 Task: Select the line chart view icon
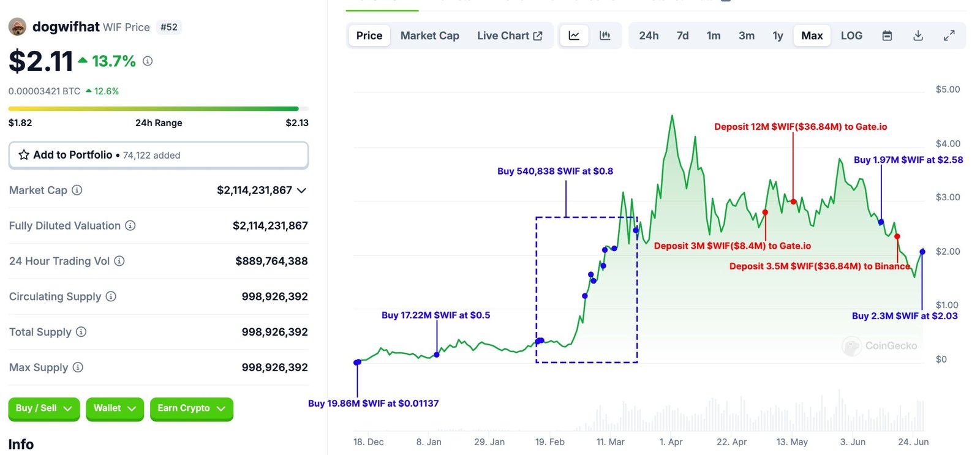click(574, 36)
